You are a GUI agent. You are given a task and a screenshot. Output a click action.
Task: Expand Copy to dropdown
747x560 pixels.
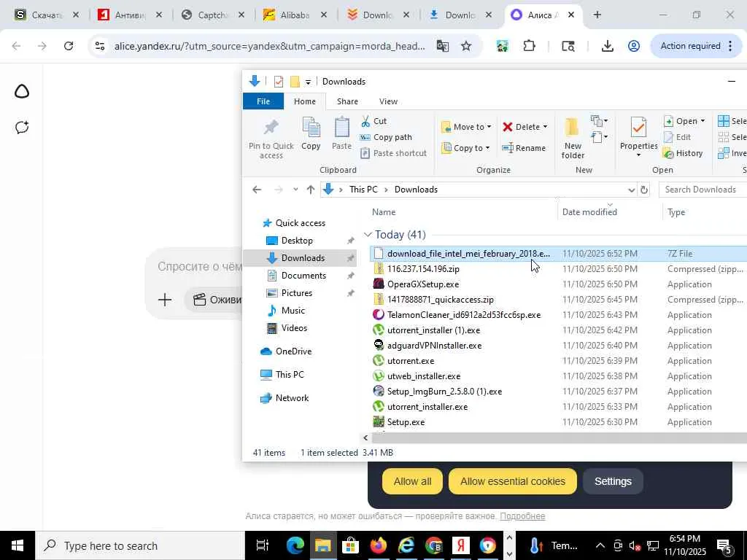point(487,148)
